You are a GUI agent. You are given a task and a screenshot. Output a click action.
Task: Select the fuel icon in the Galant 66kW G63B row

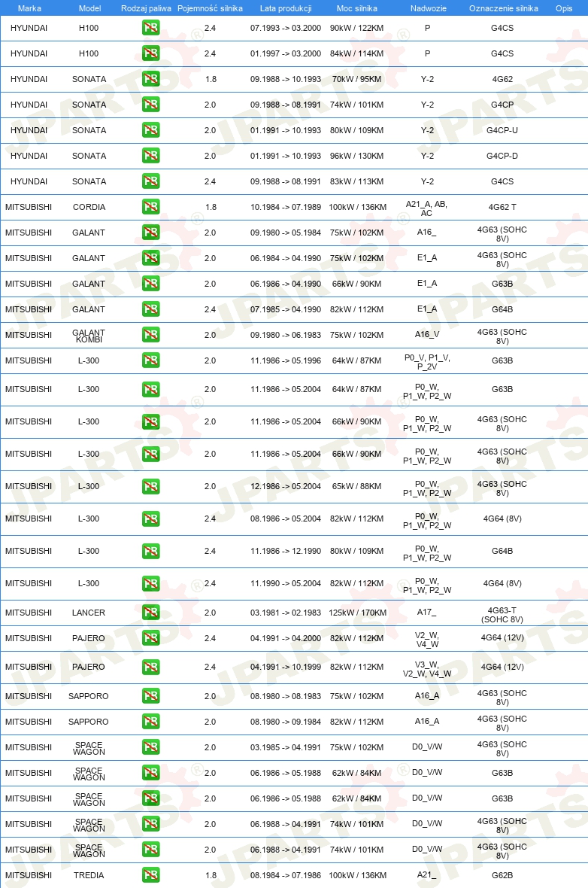coord(150,283)
